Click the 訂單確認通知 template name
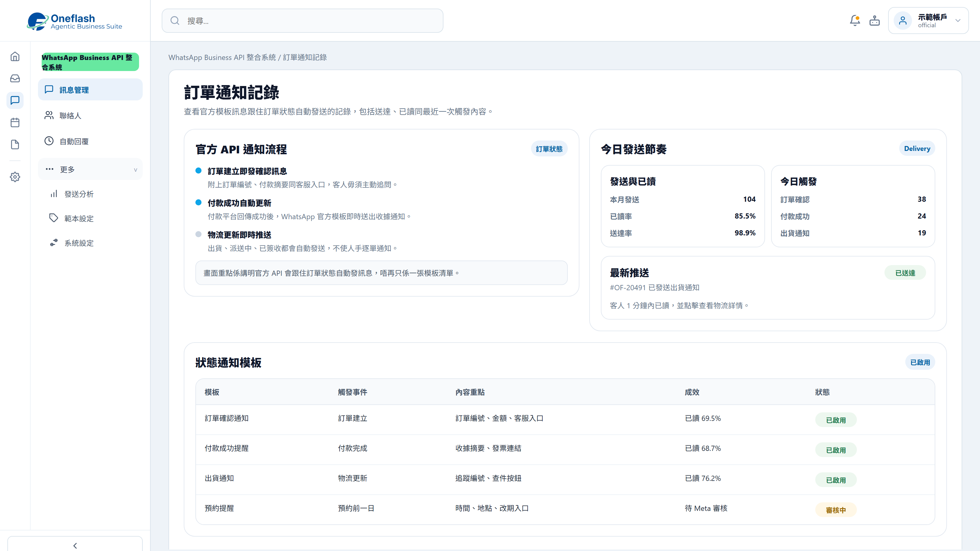 click(x=226, y=418)
